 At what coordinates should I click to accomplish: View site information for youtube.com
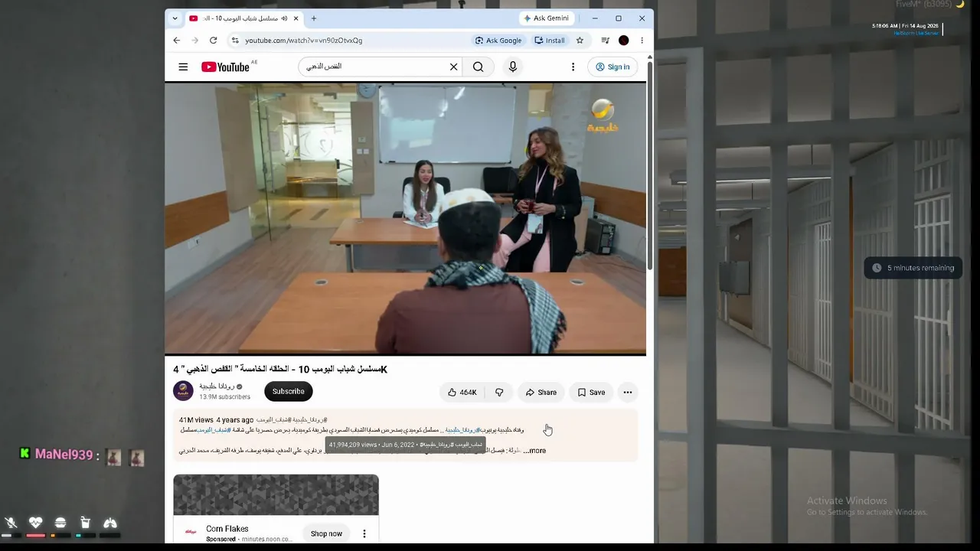point(235,41)
